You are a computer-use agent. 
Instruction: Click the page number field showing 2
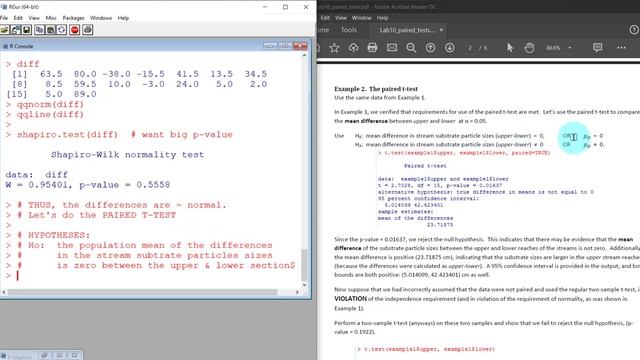(470, 48)
